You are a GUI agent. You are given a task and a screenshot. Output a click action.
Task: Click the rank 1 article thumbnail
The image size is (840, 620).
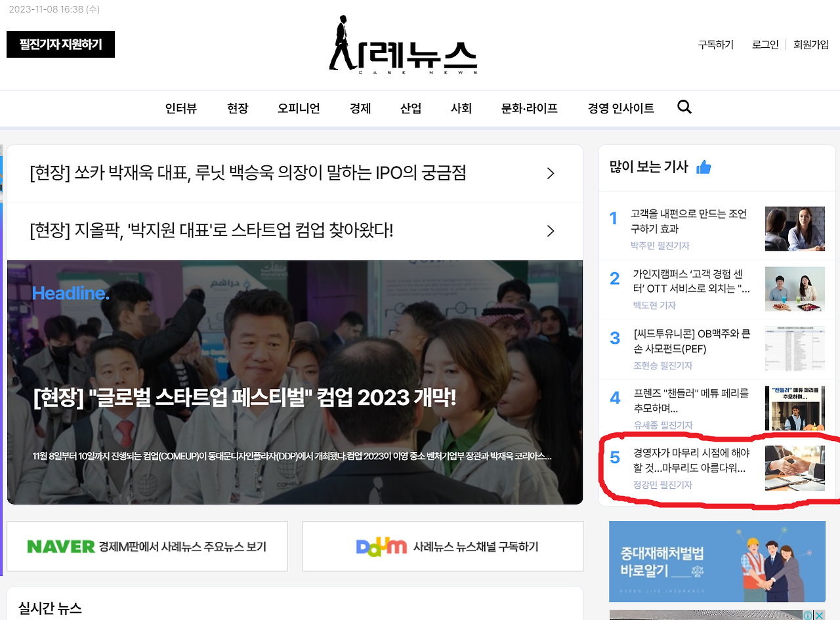click(x=795, y=228)
